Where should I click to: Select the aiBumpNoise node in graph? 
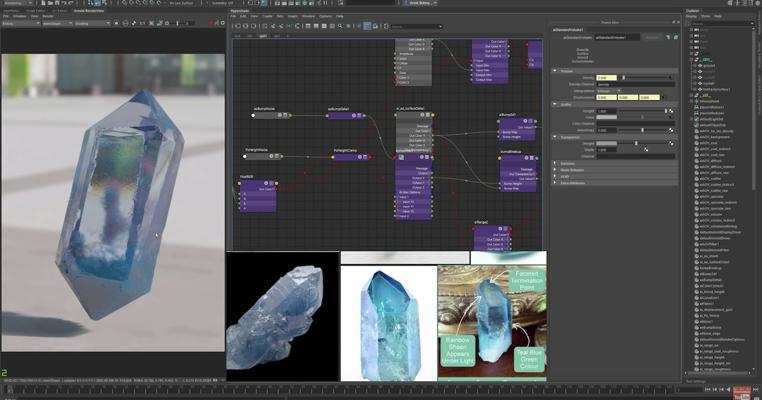tap(271, 115)
